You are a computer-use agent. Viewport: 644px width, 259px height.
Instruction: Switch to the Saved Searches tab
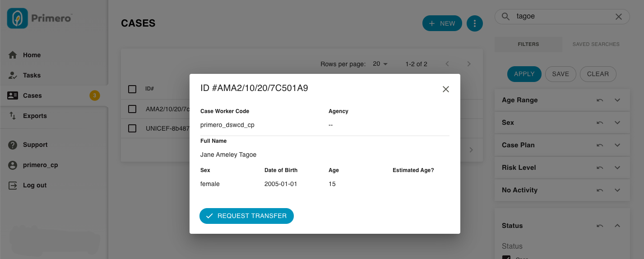tap(596, 44)
